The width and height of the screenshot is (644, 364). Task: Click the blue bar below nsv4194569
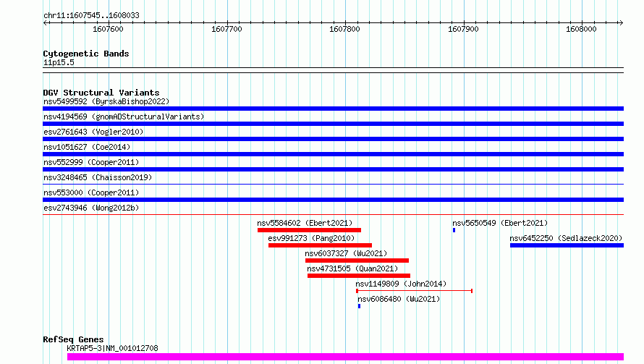(x=333, y=124)
